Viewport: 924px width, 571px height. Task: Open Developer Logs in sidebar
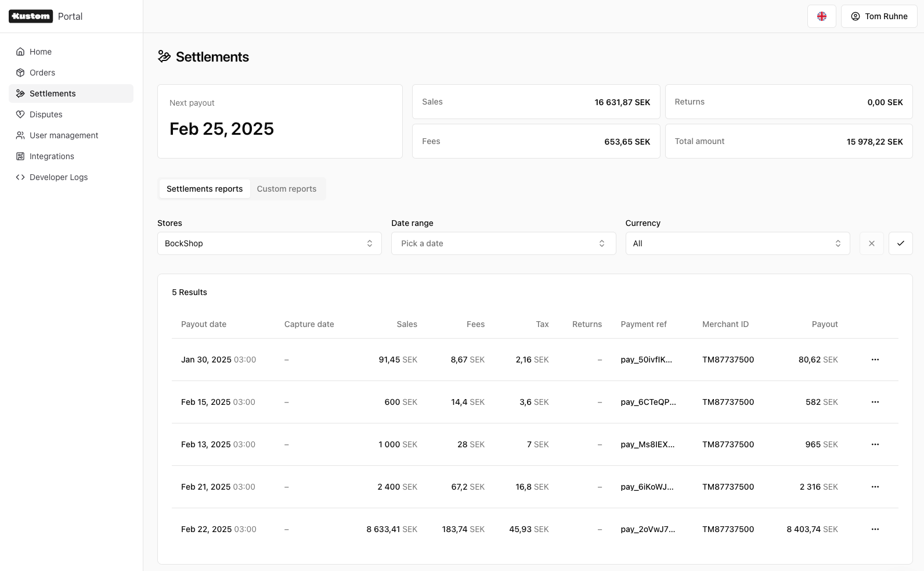[71, 177]
